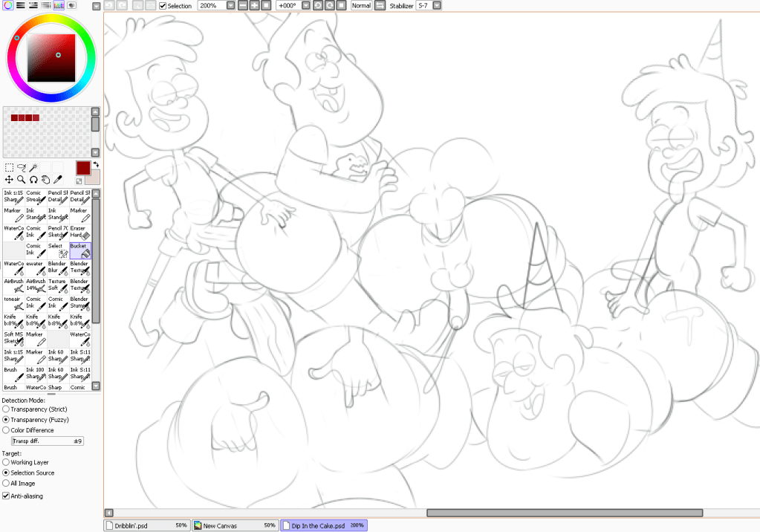
Task: Set target to All Image
Action: [6, 483]
